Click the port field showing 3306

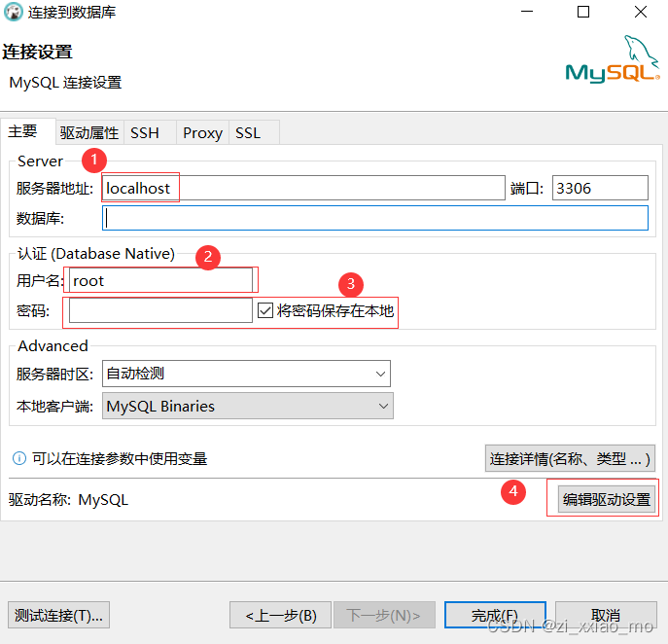599,189
